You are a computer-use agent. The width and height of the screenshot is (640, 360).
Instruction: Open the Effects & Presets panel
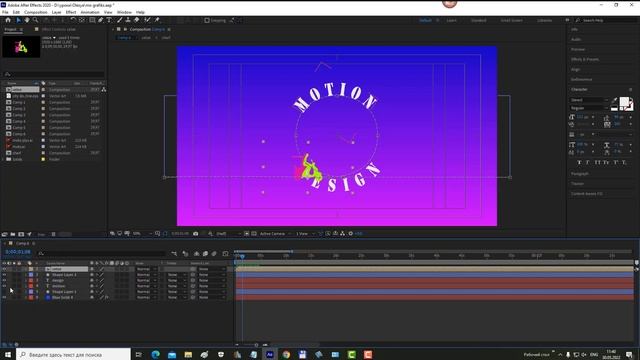[x=585, y=59]
